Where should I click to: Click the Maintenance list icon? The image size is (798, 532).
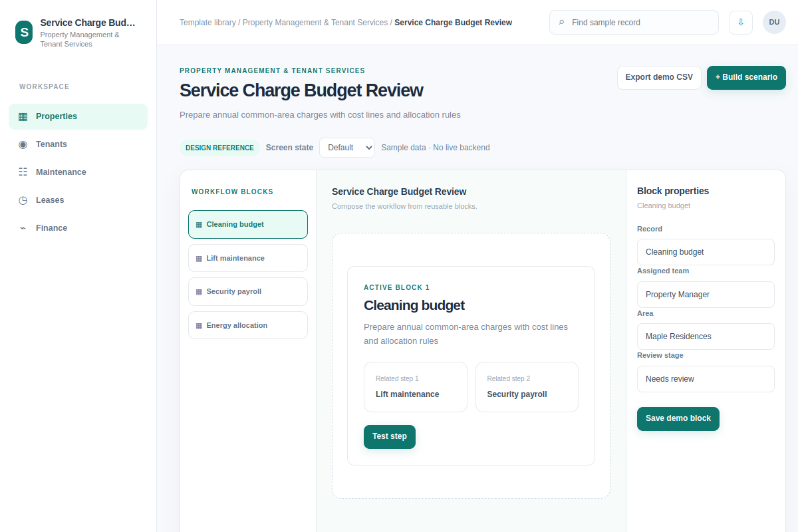[x=23, y=172]
